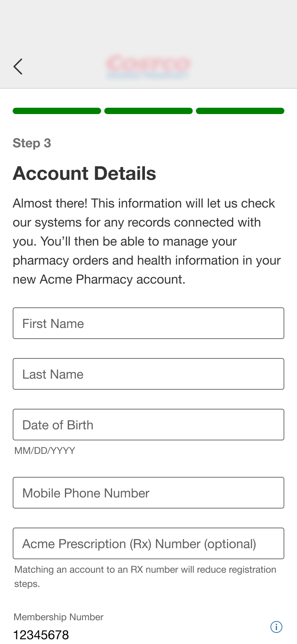Tap the Mobile Phone Number field
The width and height of the screenshot is (297, 644).
tap(148, 493)
